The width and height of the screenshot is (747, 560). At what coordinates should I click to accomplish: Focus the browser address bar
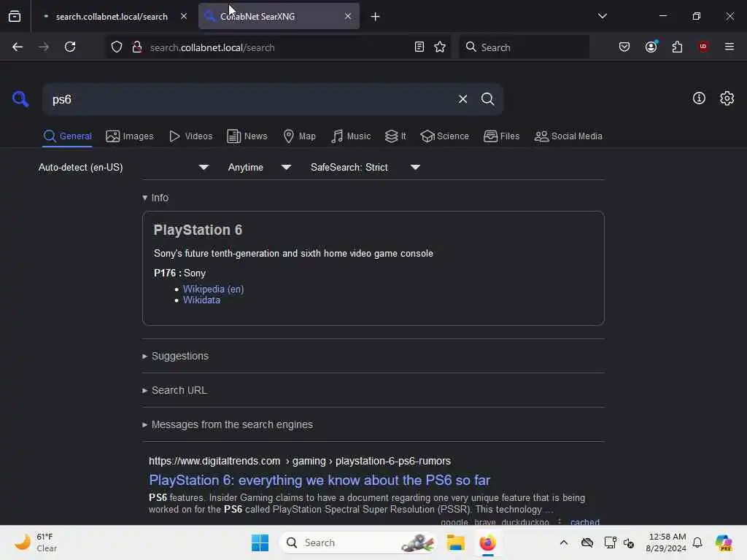[x=279, y=47]
